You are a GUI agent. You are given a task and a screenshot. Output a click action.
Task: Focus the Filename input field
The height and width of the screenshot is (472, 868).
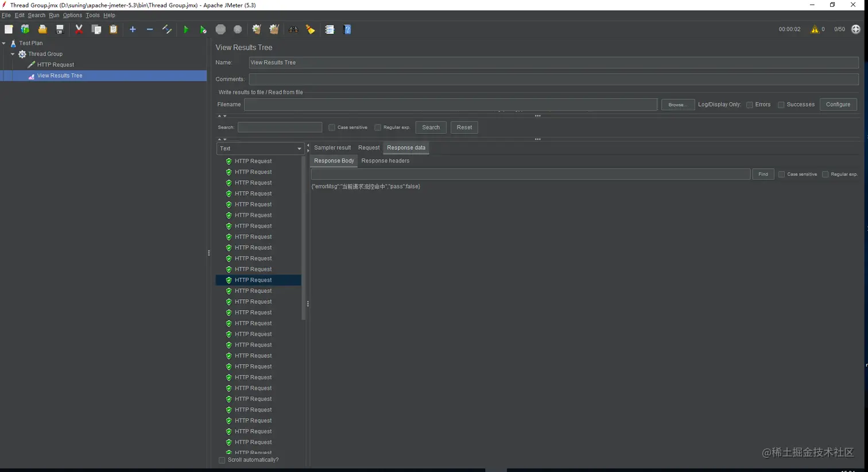[x=451, y=105]
